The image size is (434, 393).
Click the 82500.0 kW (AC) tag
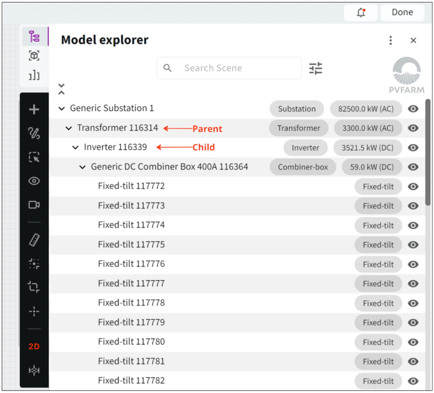point(366,109)
